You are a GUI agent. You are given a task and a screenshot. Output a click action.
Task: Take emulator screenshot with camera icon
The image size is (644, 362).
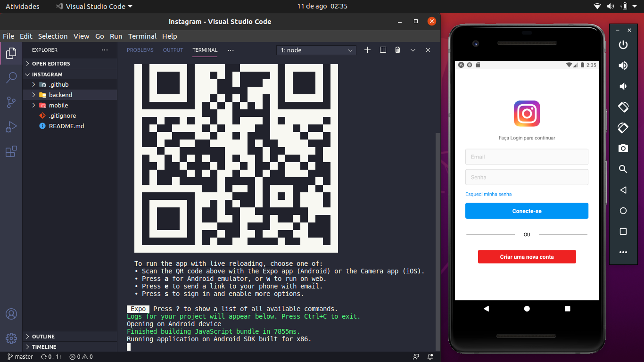[x=623, y=148]
